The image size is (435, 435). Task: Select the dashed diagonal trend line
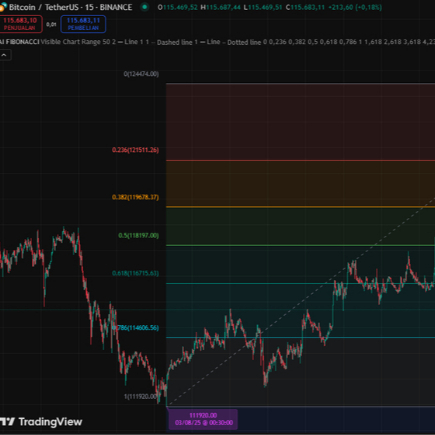pos(300,302)
